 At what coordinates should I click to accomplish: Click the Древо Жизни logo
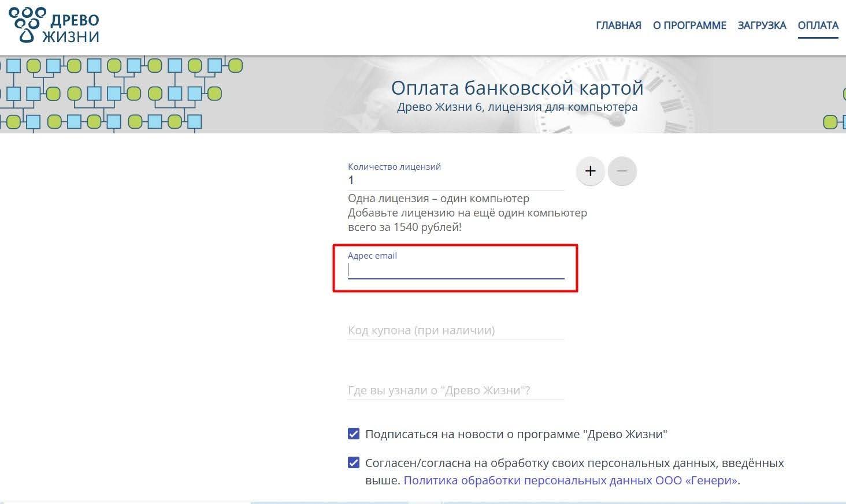54,25
